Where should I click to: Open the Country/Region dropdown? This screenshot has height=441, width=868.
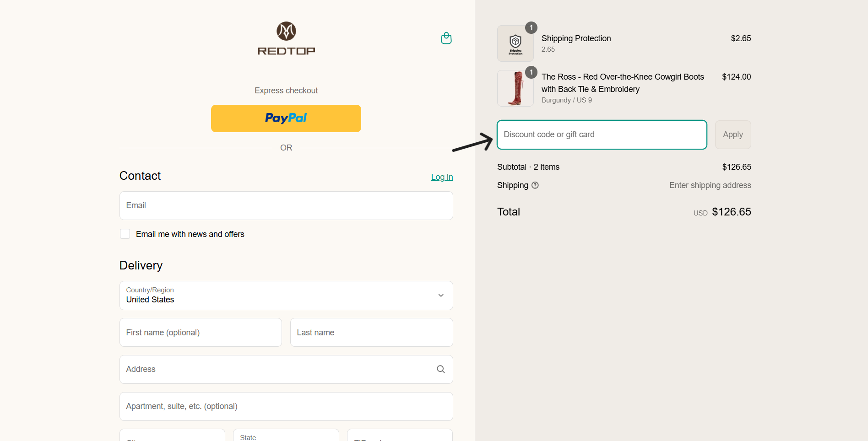[x=286, y=296]
